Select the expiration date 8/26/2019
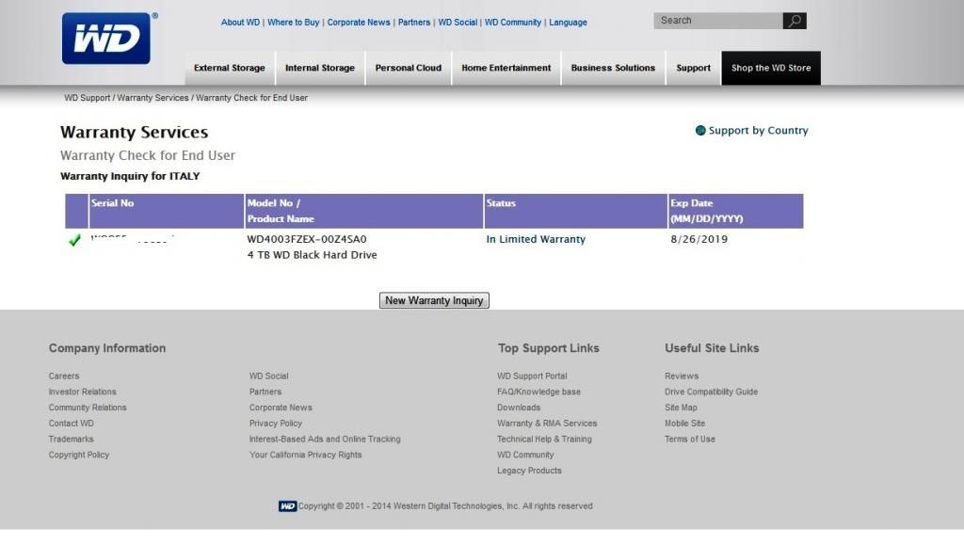Image resolution: width=964 pixels, height=560 pixels. pos(699,239)
